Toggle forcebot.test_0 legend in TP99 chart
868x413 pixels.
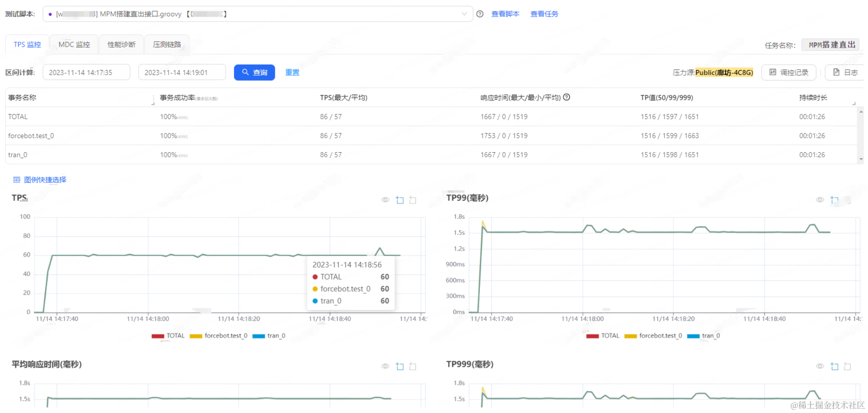[653, 336]
